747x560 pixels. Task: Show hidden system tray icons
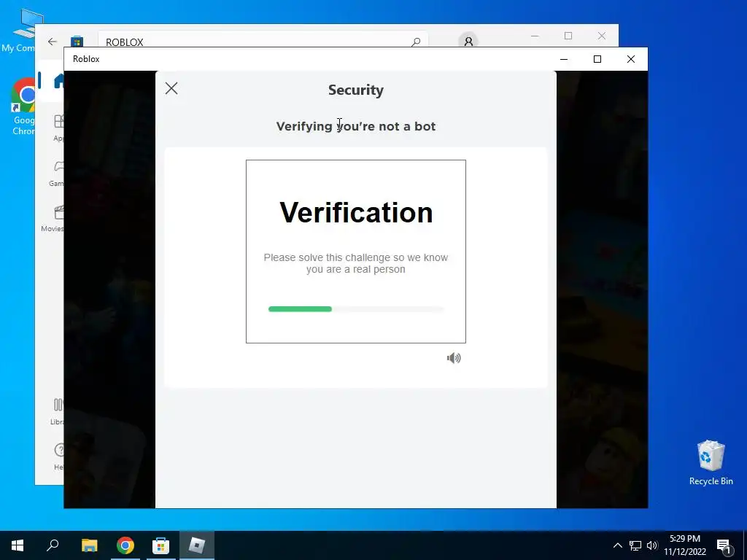617,545
